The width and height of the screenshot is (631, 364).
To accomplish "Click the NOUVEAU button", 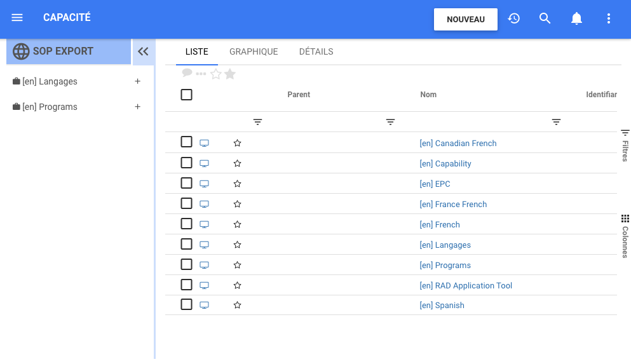I will tap(465, 19).
